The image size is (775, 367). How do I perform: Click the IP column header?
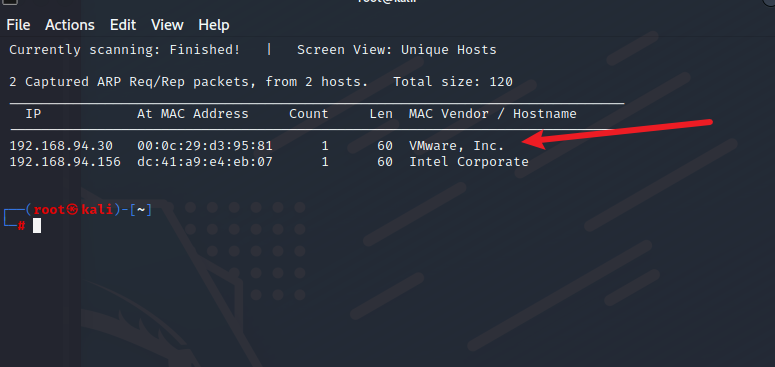click(33, 114)
